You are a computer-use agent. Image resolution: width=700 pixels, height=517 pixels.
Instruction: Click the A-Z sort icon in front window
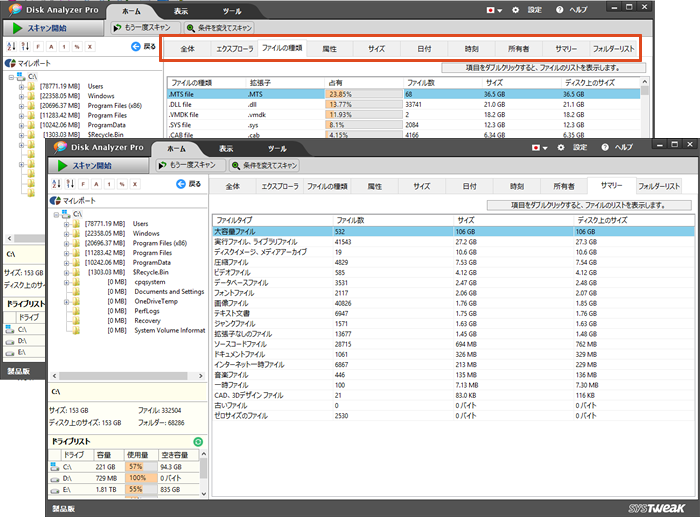coord(57,184)
